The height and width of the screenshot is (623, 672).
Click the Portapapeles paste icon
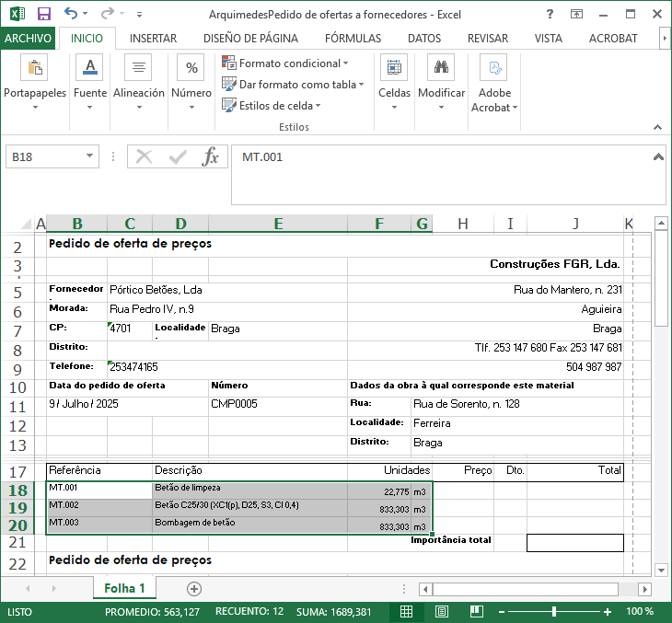tap(34, 67)
